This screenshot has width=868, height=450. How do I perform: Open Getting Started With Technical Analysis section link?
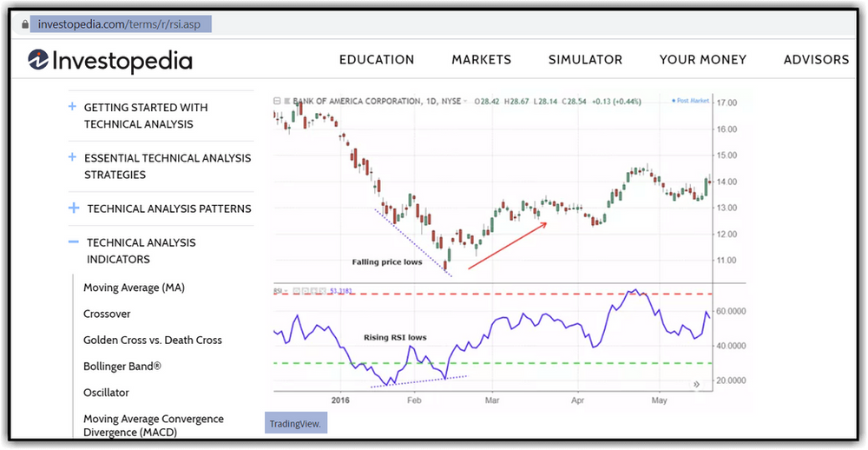coord(146,116)
